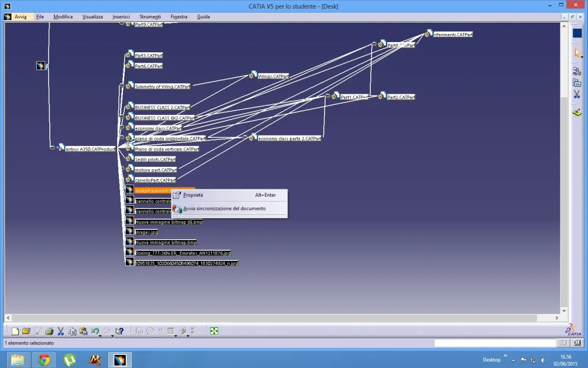Select the Boeing_777-36N-ER_Emirates jpg item
Image resolution: width=588 pixels, height=368 pixels.
183,253
